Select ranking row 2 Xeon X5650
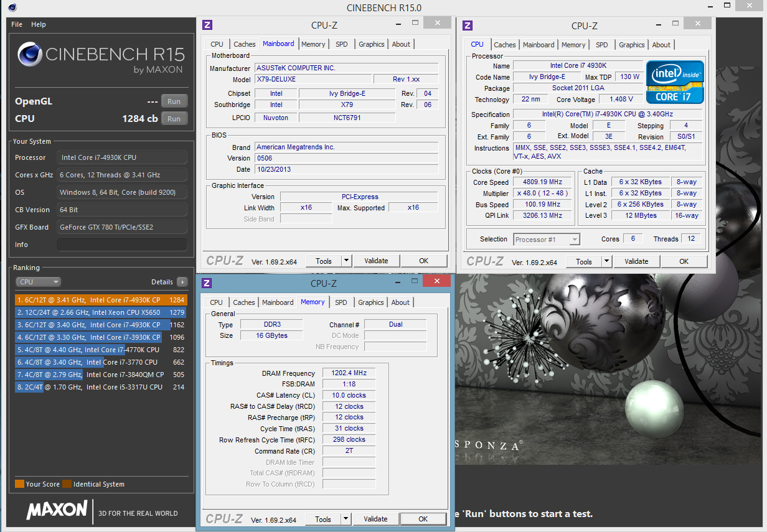The width and height of the screenshot is (767, 532). click(x=101, y=312)
